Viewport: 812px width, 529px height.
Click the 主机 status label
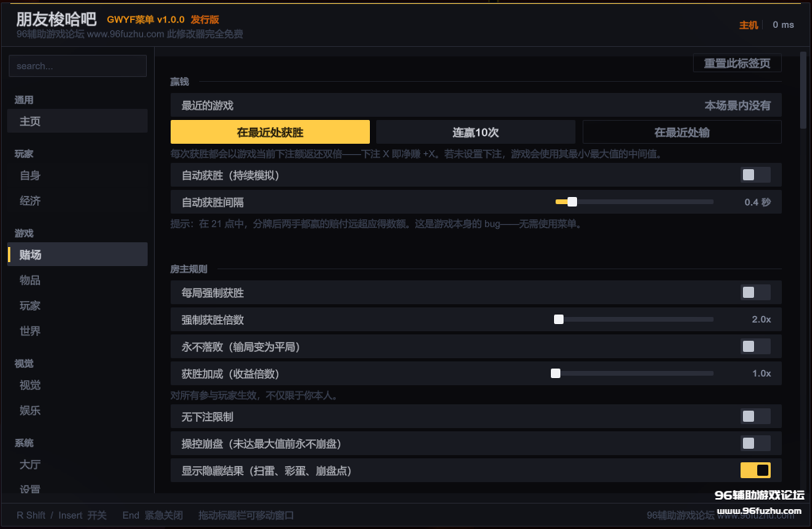(749, 25)
